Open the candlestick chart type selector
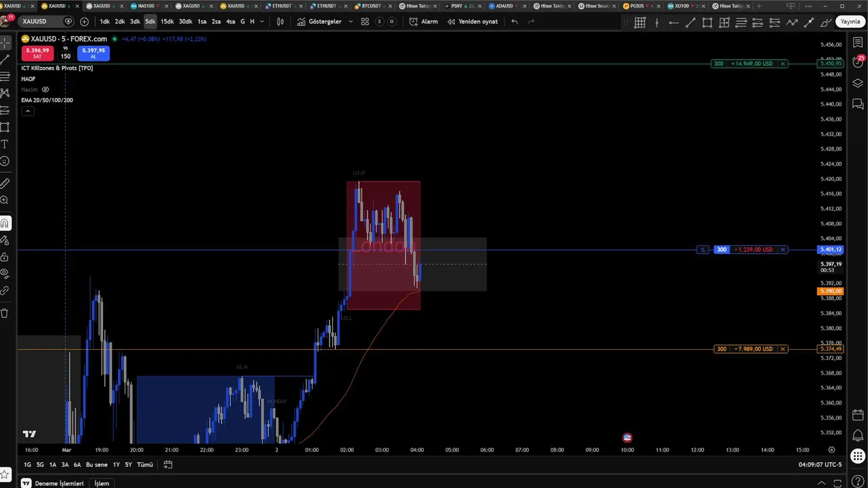Image resolution: width=868 pixels, height=488 pixels. pyautogui.click(x=280, y=22)
